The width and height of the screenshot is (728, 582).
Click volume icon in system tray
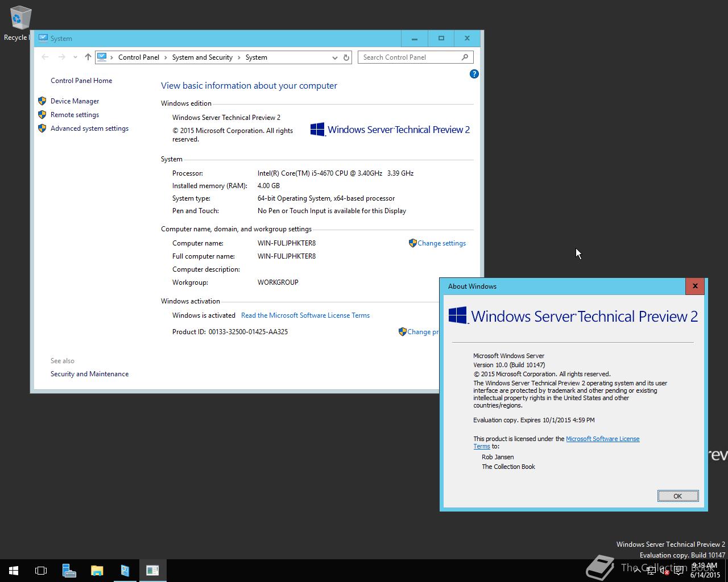coord(665,571)
